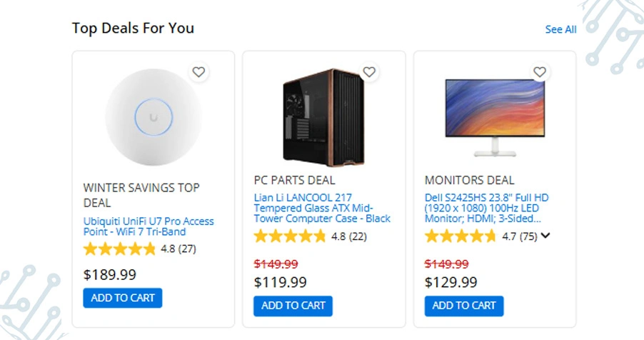Screen dimensions: 644x340
Task: Open Lian Li LANCOOL 217 product title
Action: [322, 208]
